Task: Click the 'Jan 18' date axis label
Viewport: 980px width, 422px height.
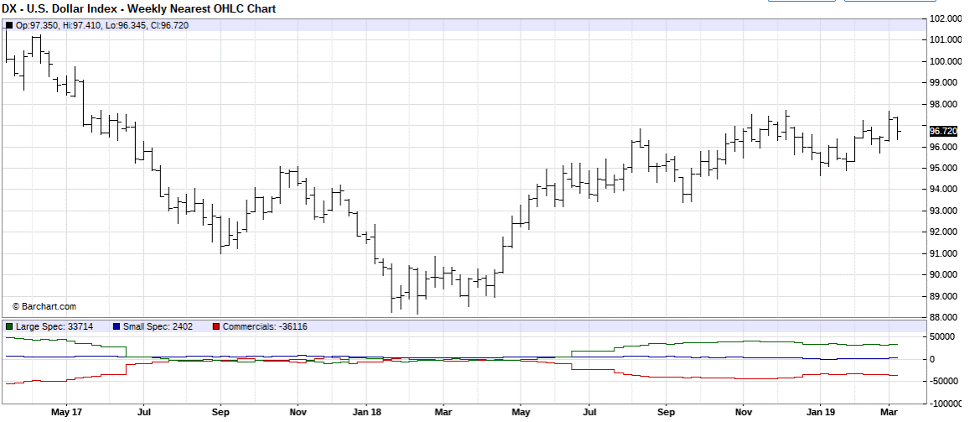Action: click(367, 413)
